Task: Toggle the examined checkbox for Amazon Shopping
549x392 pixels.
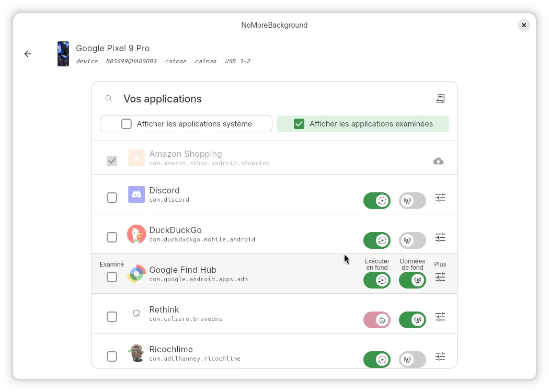Action: [x=112, y=161]
